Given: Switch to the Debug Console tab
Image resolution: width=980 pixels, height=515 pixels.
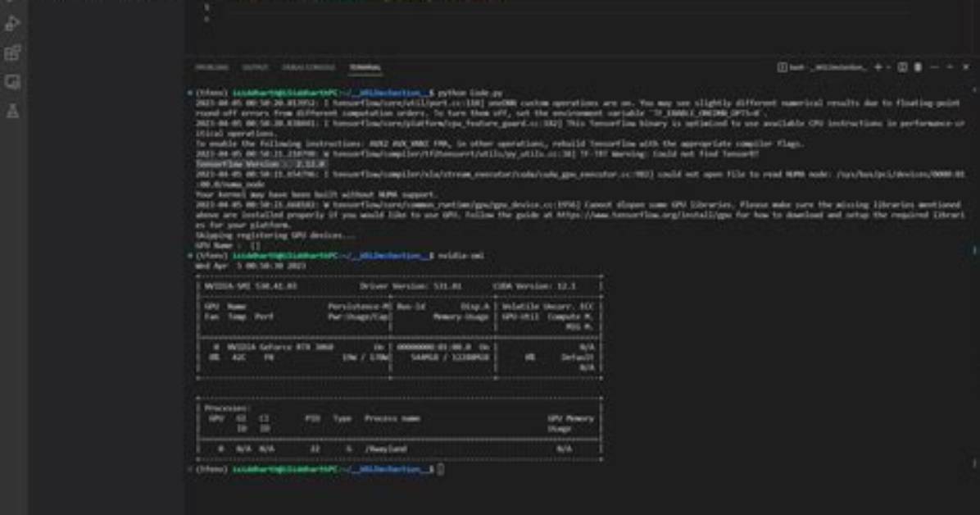Looking at the screenshot, I should [308, 67].
